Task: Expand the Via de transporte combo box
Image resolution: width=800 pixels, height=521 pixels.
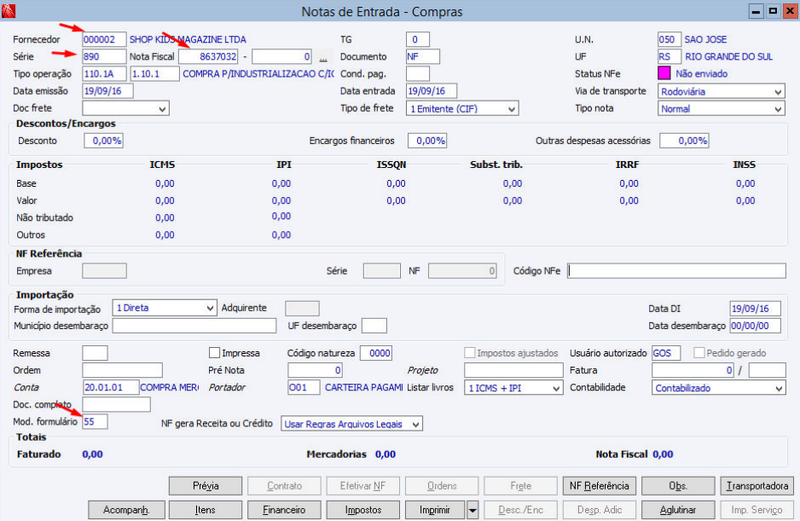Action: click(721, 91)
